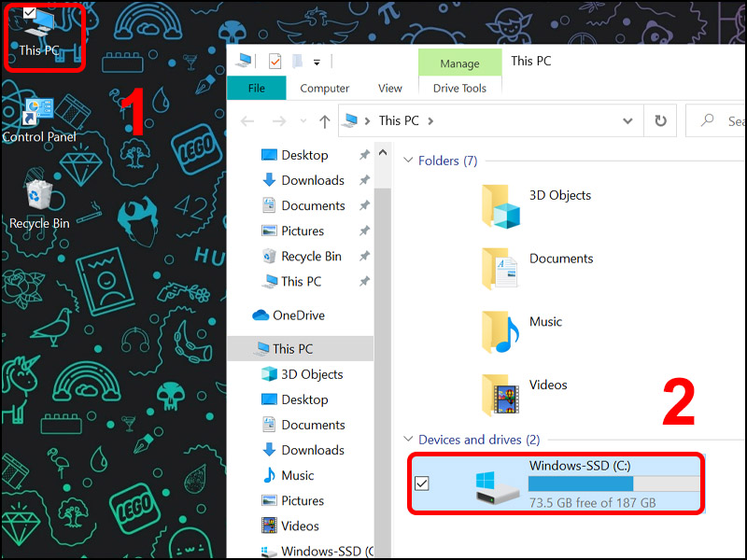Collapse the Folders (7) section
This screenshot has width=747, height=560.
[x=408, y=161]
